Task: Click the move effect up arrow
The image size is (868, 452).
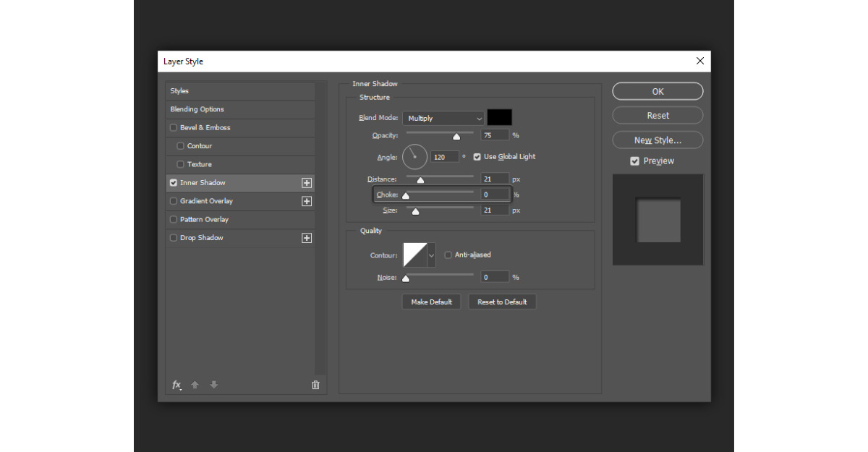Action: [195, 385]
